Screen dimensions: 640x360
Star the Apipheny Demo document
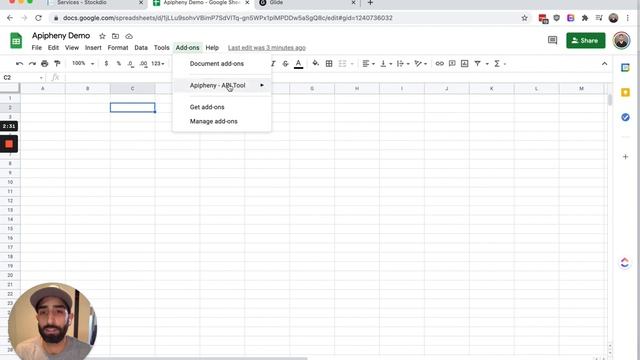(102, 36)
